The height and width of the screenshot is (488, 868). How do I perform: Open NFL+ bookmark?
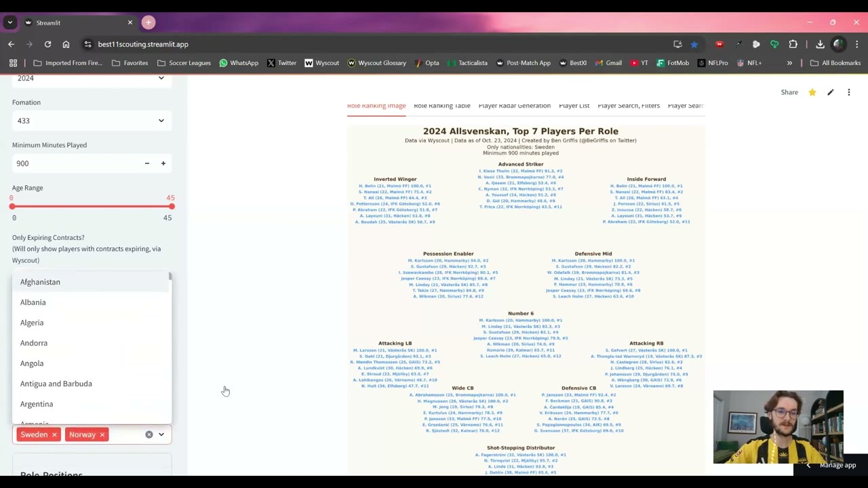click(749, 63)
